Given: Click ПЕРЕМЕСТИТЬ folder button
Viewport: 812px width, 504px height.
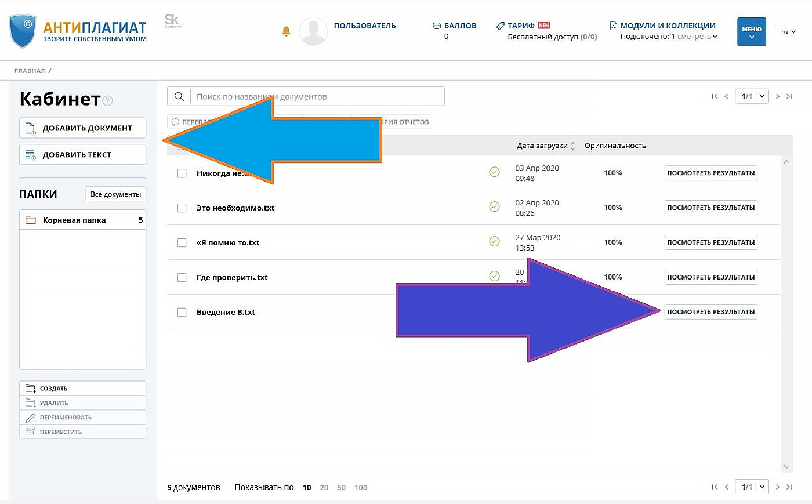Looking at the screenshot, I should pos(82,432).
